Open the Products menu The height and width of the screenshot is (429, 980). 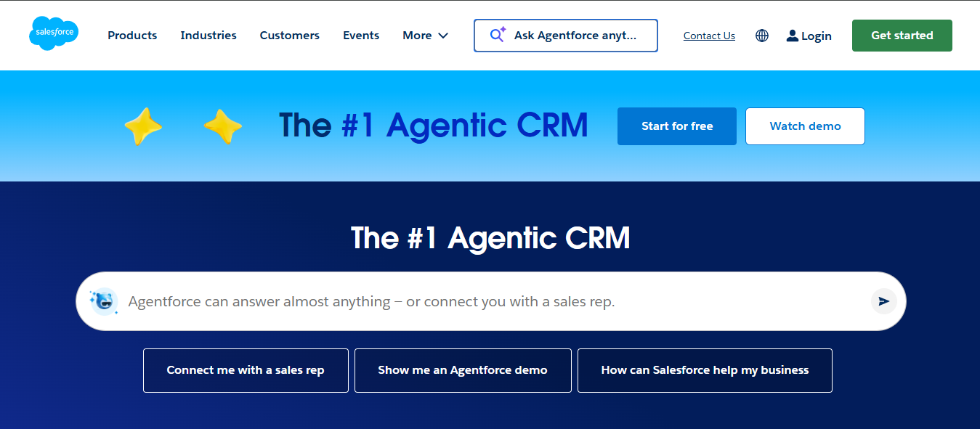pyautogui.click(x=132, y=36)
